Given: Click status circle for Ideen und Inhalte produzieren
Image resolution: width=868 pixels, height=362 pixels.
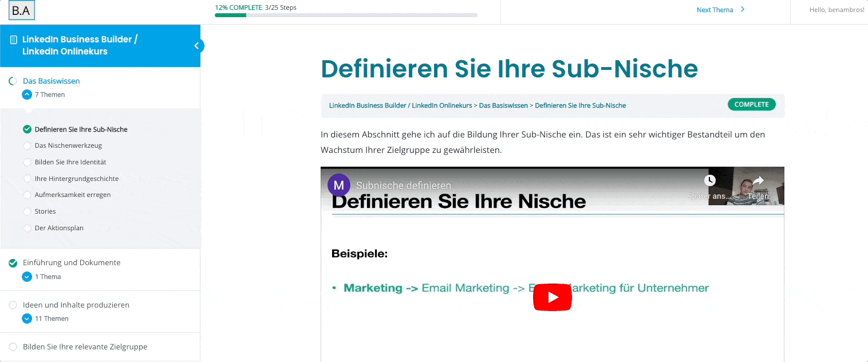Looking at the screenshot, I should pyautogui.click(x=13, y=305).
